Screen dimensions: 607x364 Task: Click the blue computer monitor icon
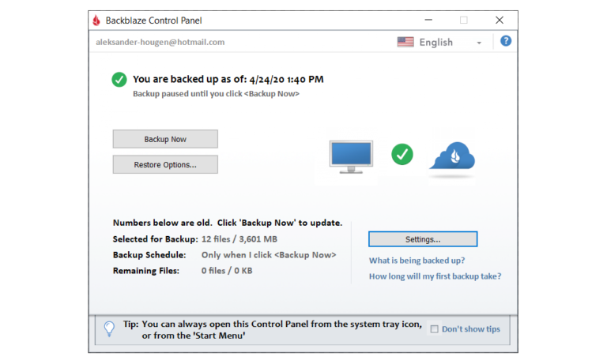coord(351,156)
